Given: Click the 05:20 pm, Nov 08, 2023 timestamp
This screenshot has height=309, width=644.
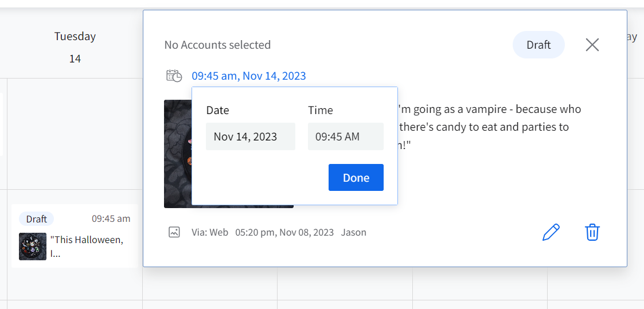Looking at the screenshot, I should click(284, 232).
